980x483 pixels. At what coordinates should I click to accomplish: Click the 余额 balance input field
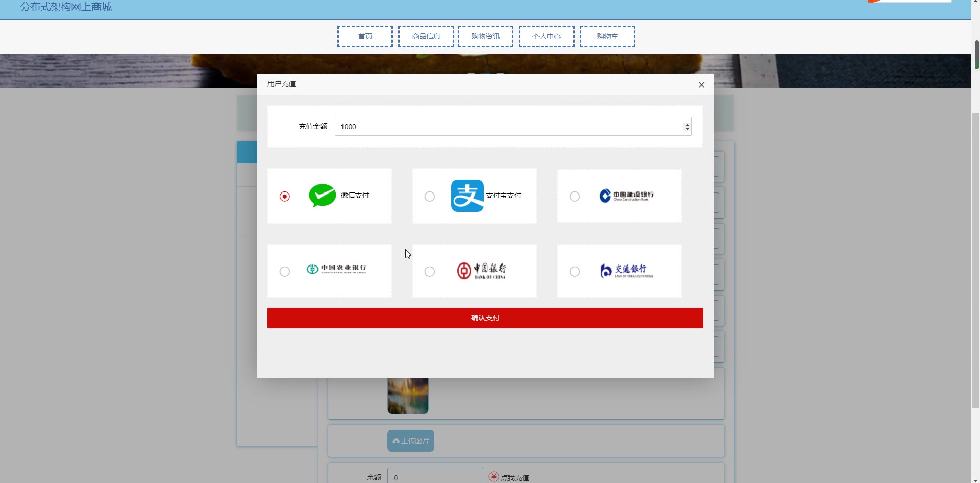coord(435,476)
